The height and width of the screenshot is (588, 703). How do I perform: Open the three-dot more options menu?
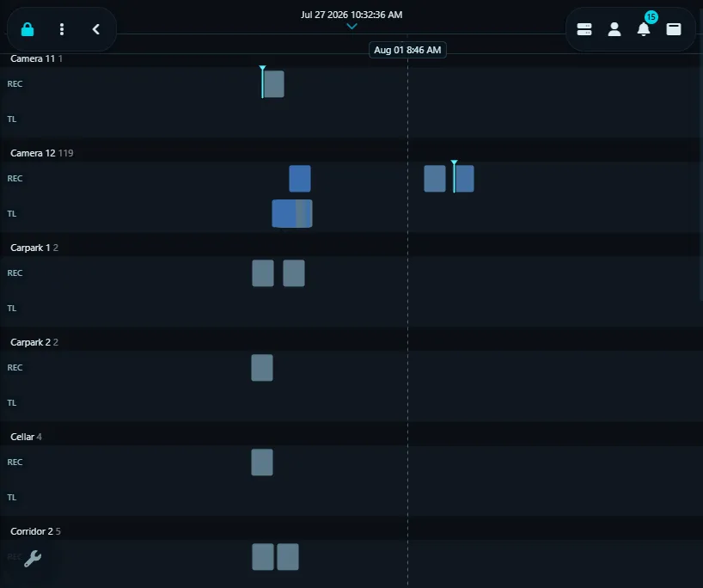(62, 29)
